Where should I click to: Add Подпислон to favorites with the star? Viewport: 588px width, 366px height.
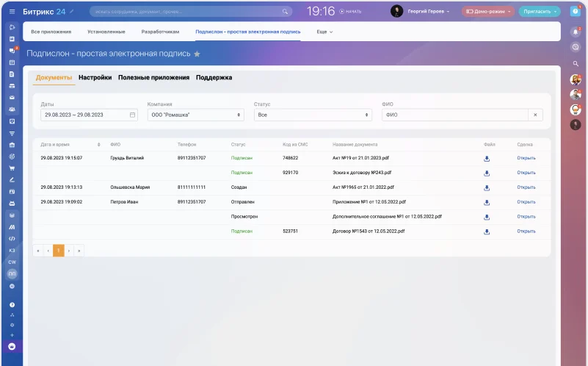tap(197, 54)
